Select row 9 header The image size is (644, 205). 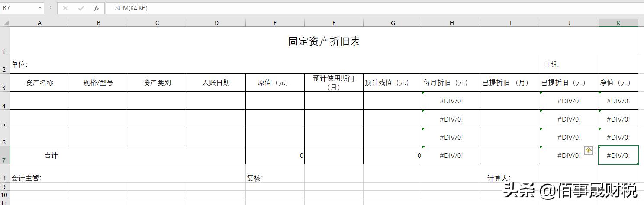5,187
